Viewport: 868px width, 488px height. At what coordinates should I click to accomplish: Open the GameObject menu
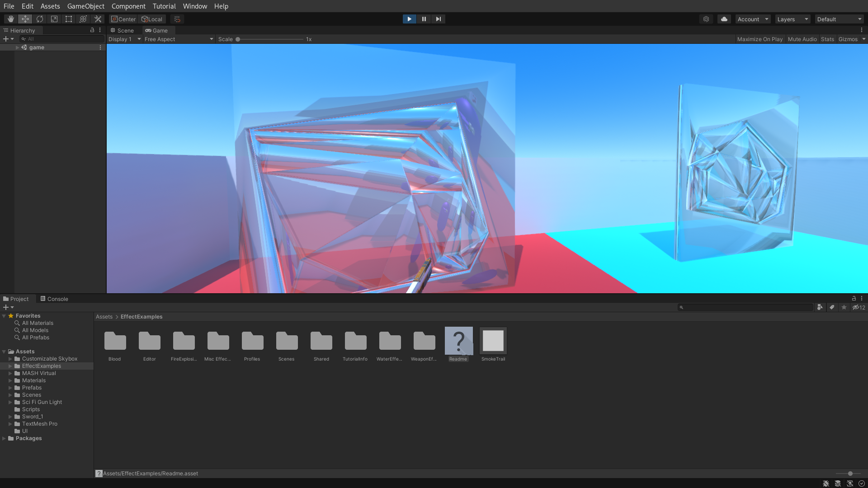[x=85, y=6]
